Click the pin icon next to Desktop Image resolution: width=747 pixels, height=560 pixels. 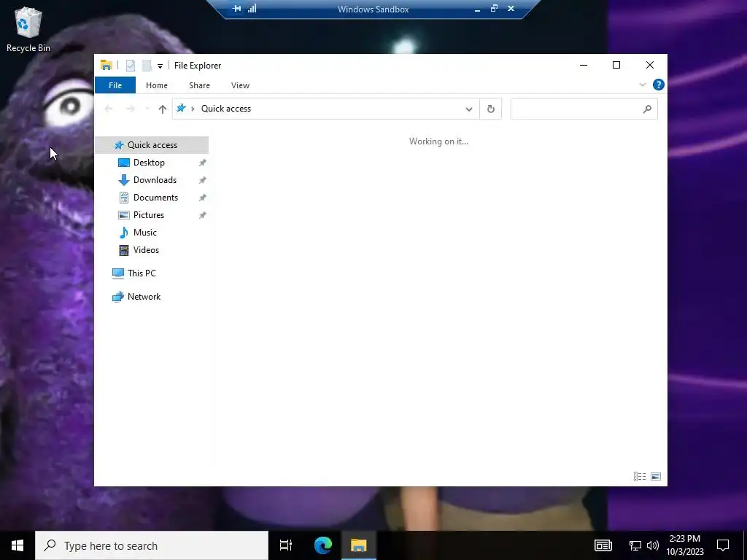coord(203,163)
